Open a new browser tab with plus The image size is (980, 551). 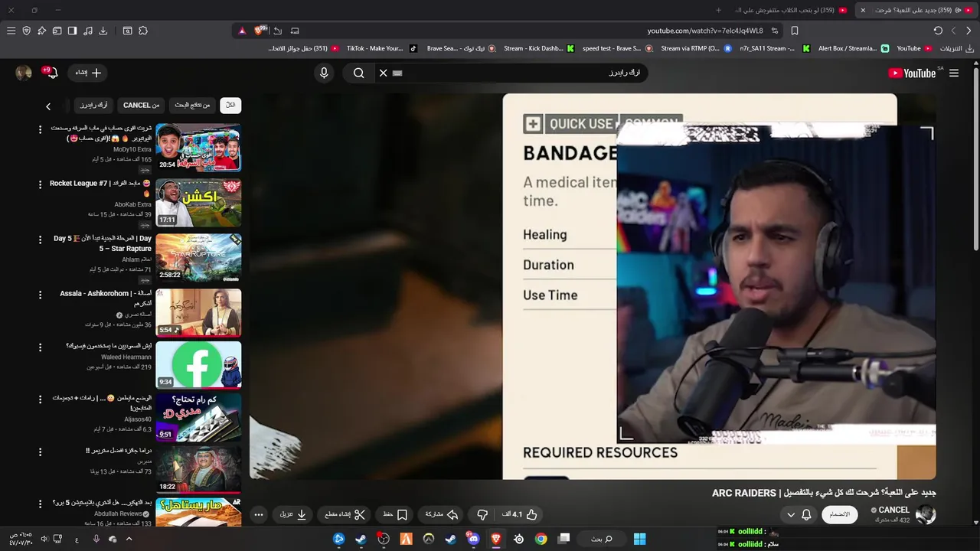(718, 10)
